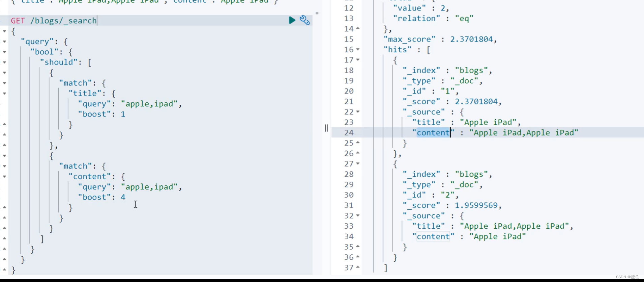The image size is (644, 282).
Task: Fold the "title": { block in request editor
Action: point(4,94)
